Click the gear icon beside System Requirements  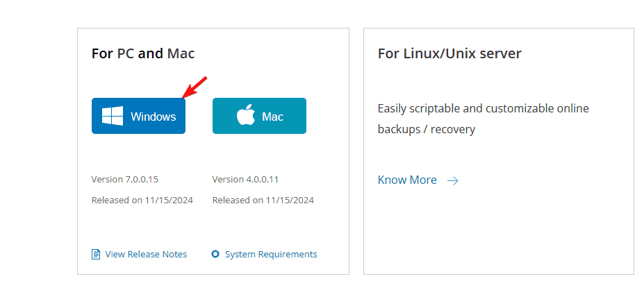(215, 254)
